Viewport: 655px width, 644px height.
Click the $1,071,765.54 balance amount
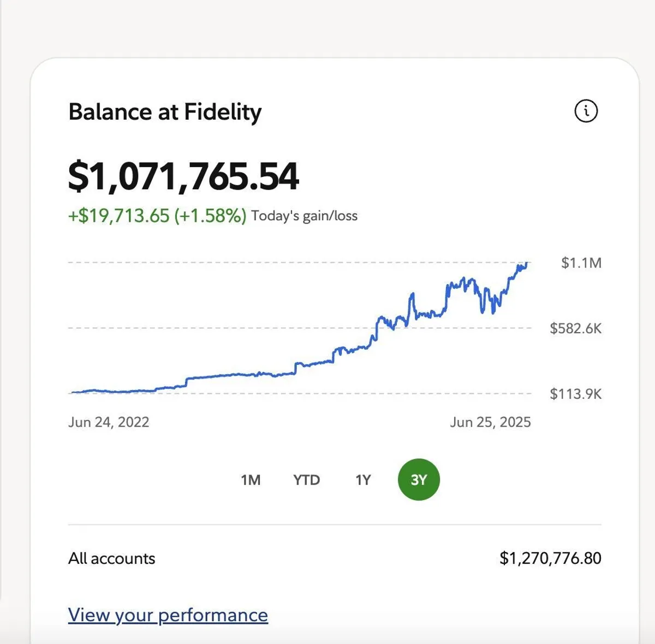coord(183,176)
